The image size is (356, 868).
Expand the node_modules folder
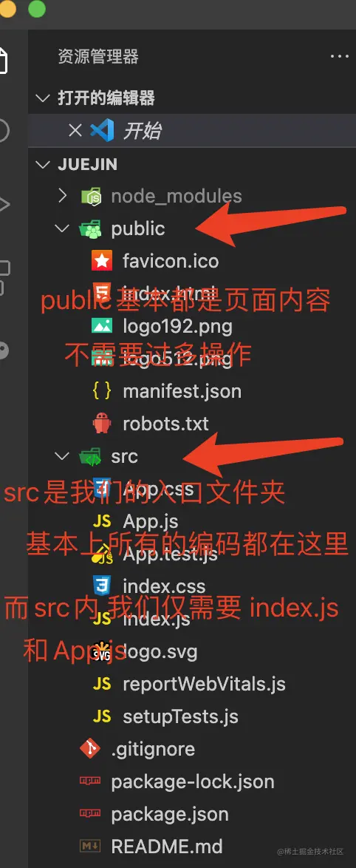pos(63,195)
